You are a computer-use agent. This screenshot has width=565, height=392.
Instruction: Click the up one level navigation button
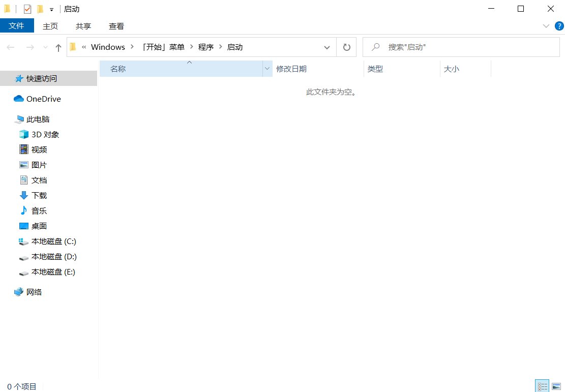pyautogui.click(x=58, y=47)
